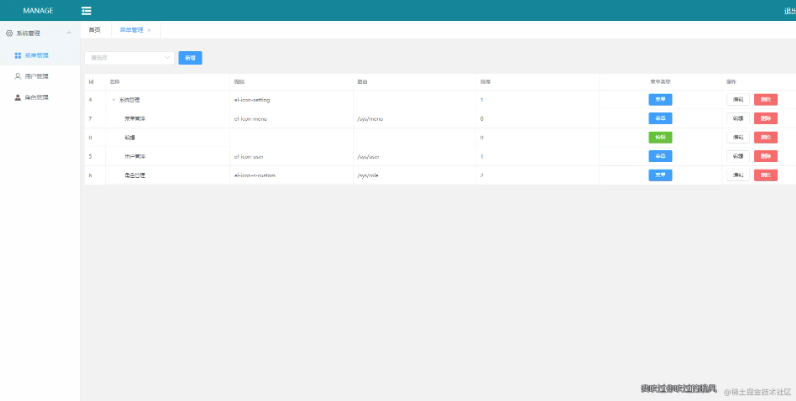Click the el-icon-setting cell

[x=252, y=100]
